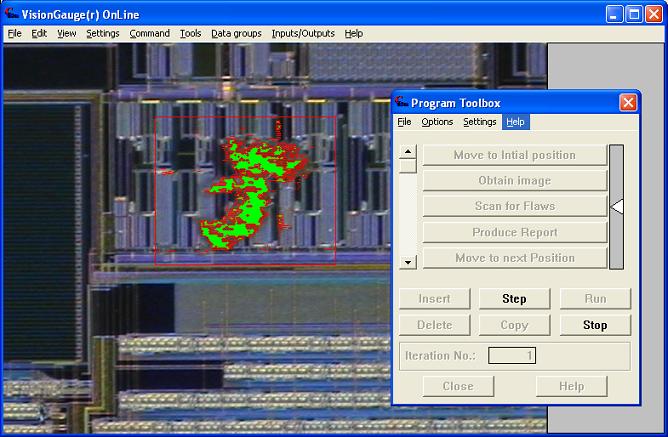Viewport: 668px width, 437px height.
Task: Click the Insert button
Action: tap(435, 299)
